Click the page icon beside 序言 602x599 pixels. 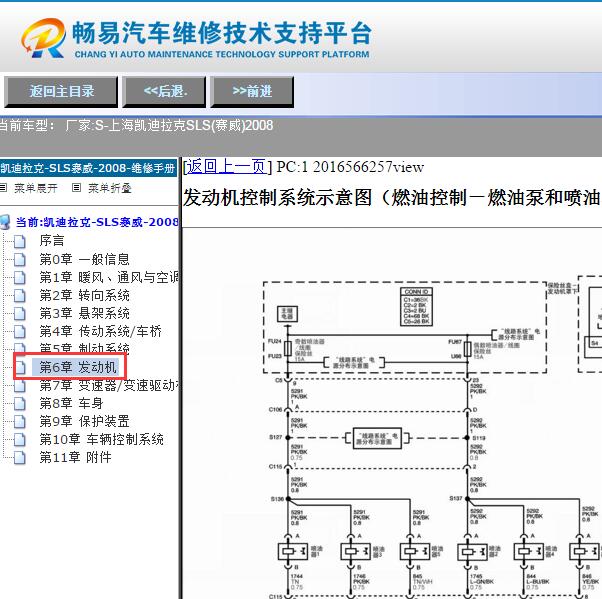[x=20, y=242]
